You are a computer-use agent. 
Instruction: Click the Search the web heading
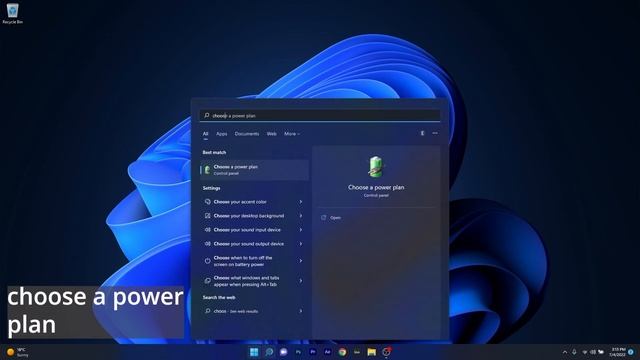tap(219, 298)
